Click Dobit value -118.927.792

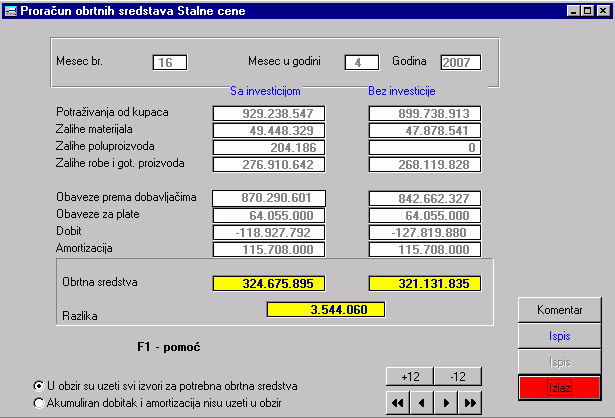269,233
